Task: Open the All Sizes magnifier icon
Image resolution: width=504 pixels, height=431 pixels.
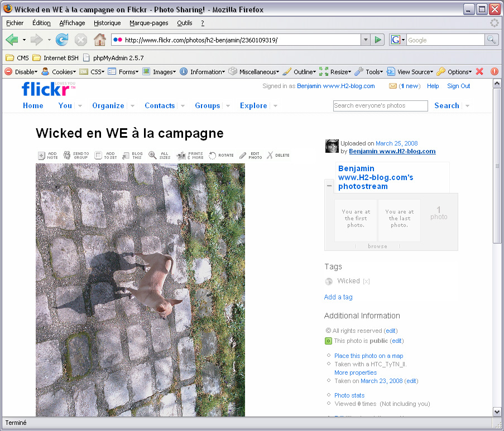Action: 152,156
